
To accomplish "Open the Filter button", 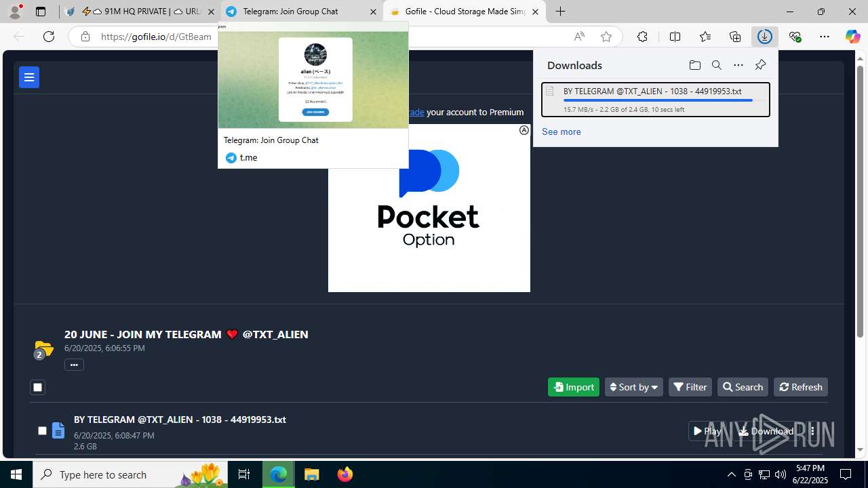I will [690, 387].
